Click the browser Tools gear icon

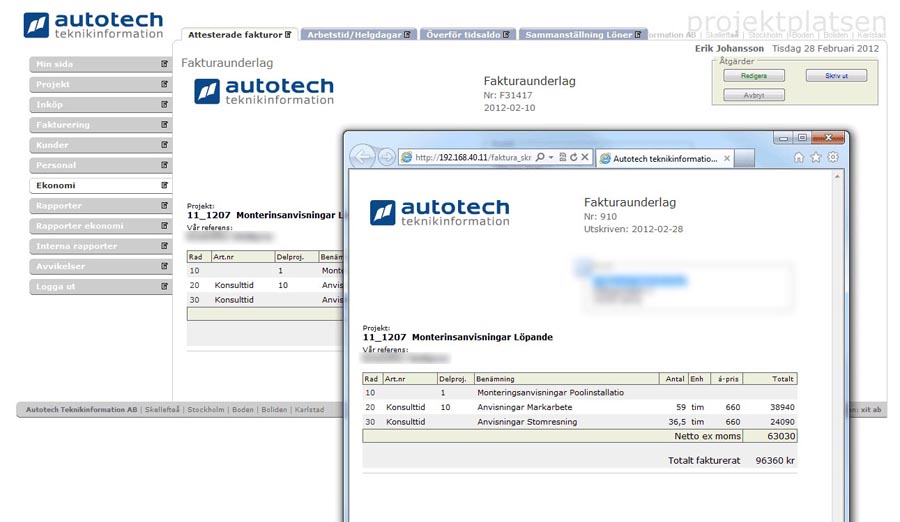tap(833, 157)
